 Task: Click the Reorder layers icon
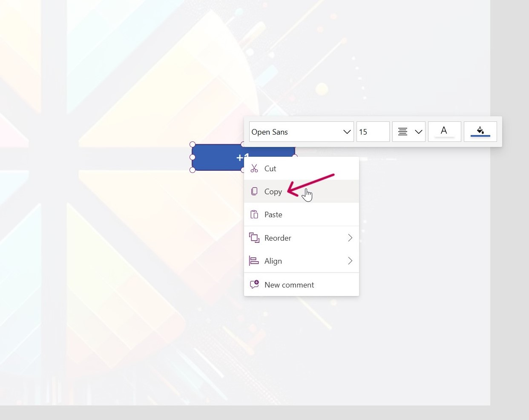pos(254,238)
